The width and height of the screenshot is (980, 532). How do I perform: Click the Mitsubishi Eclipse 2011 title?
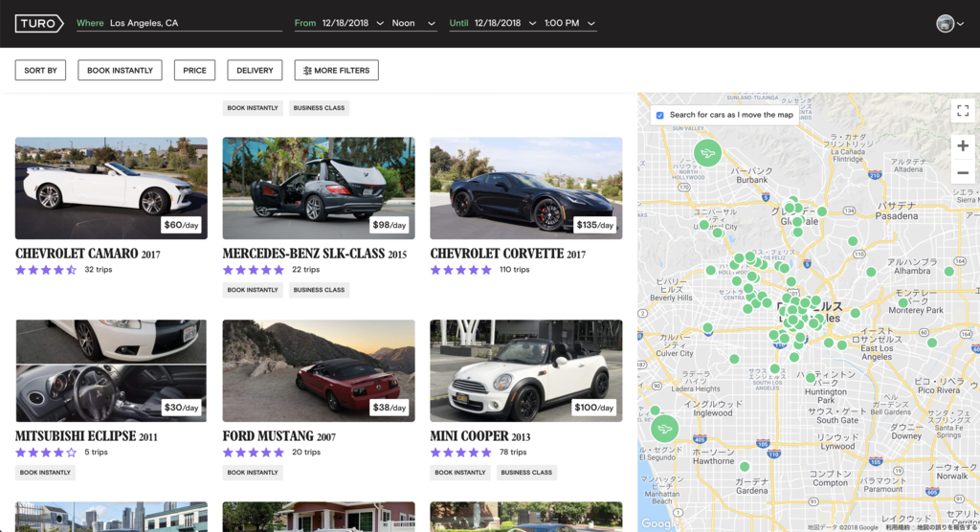tap(86, 436)
